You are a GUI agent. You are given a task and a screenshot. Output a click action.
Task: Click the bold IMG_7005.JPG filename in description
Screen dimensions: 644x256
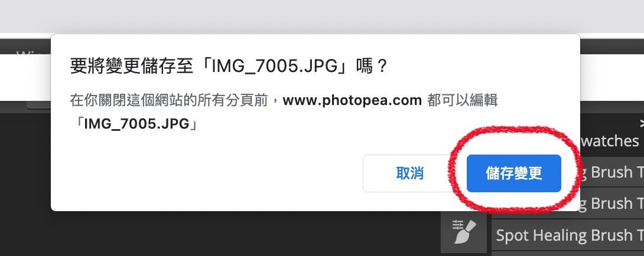(x=136, y=123)
